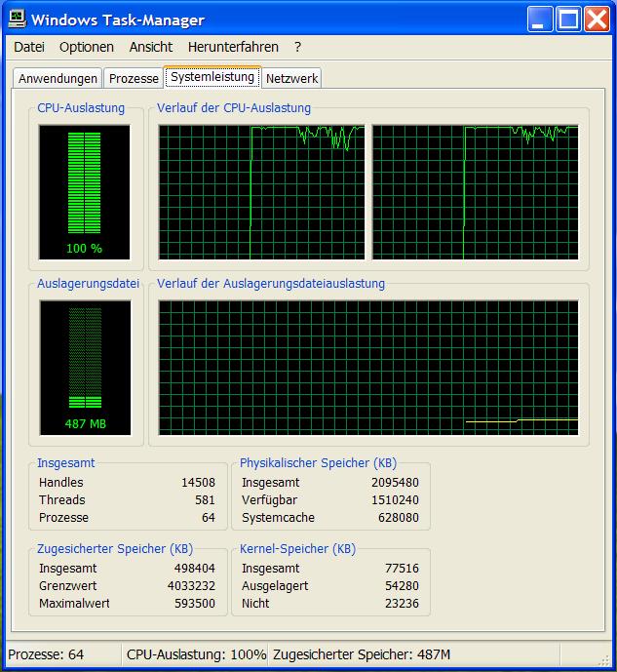617x672 pixels.
Task: Click the Handles label
Action: [x=60, y=483]
